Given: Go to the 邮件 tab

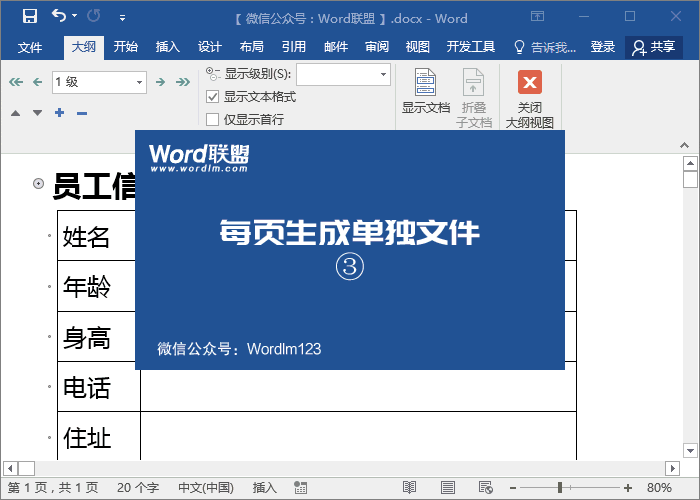Looking at the screenshot, I should [x=336, y=47].
